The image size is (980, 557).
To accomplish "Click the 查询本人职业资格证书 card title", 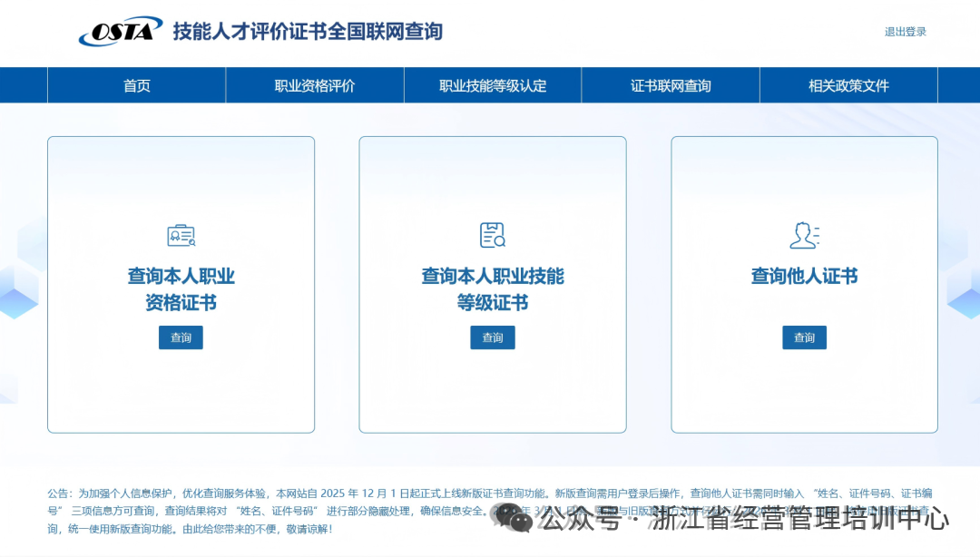I will click(181, 288).
